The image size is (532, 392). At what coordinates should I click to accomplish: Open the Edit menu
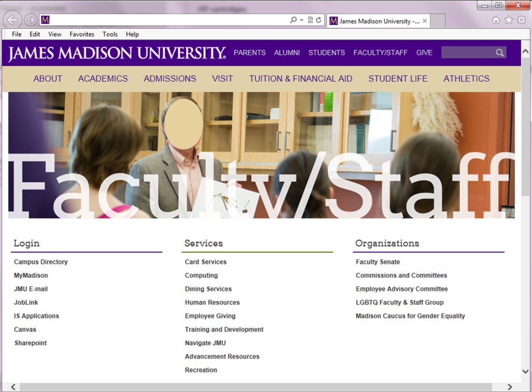click(x=34, y=34)
